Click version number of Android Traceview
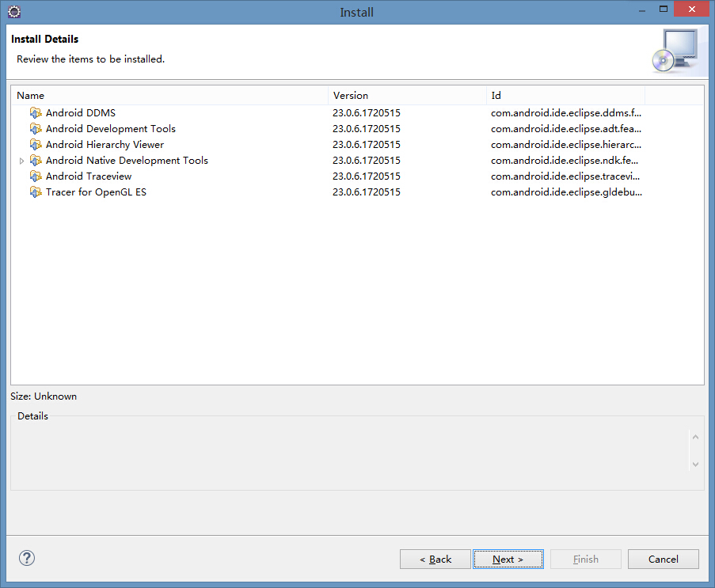Image resolution: width=715 pixels, height=588 pixels. pyautogui.click(x=366, y=176)
